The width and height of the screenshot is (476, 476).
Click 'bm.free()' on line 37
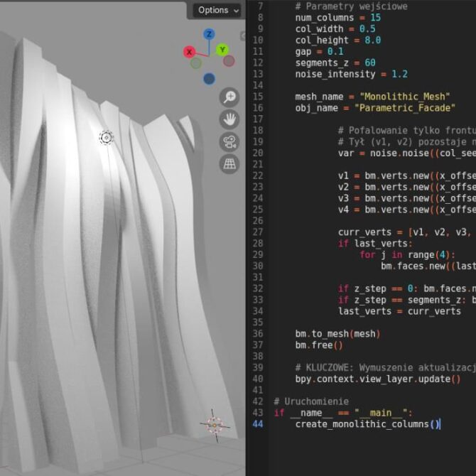(x=319, y=345)
